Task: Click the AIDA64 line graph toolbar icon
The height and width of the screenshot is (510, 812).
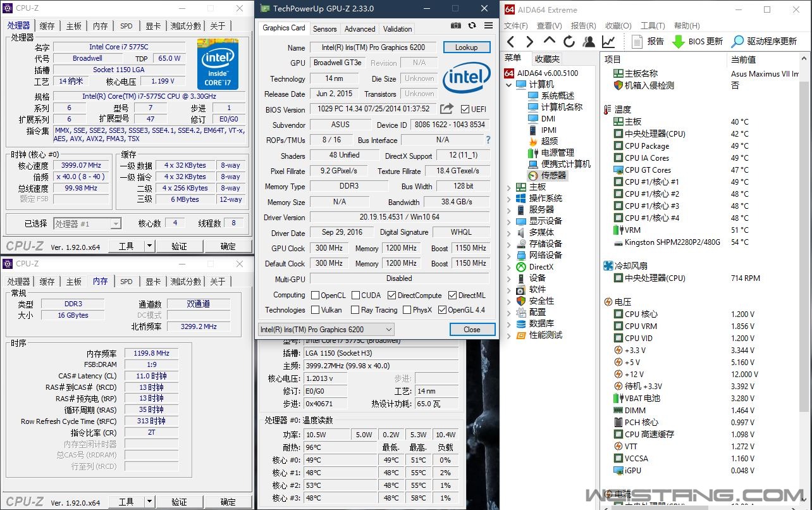Action: click(608, 41)
